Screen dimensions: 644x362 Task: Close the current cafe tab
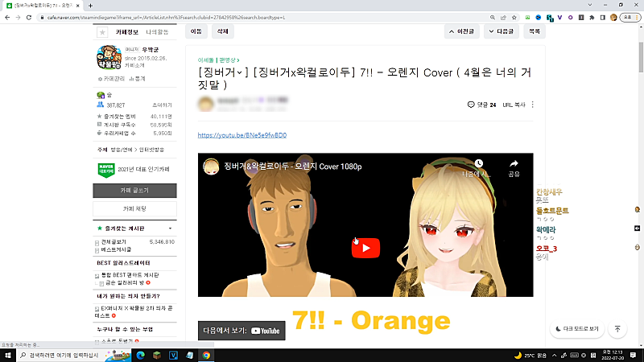click(77, 6)
